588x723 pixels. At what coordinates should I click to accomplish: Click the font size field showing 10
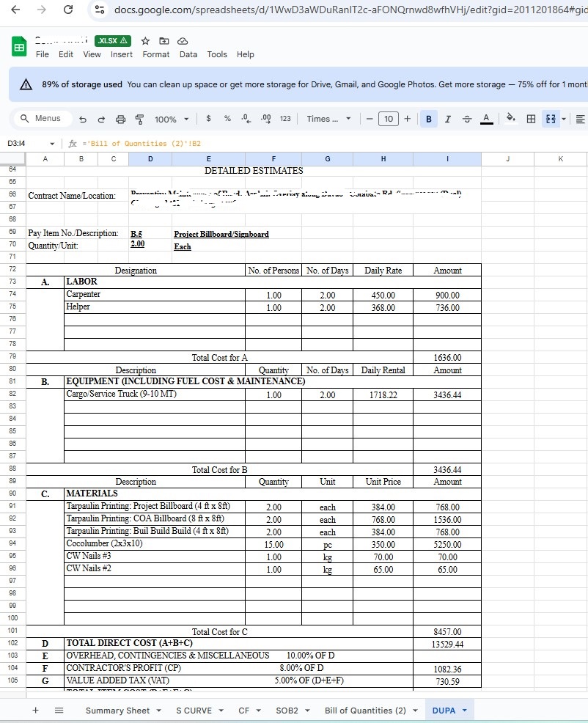(389, 119)
